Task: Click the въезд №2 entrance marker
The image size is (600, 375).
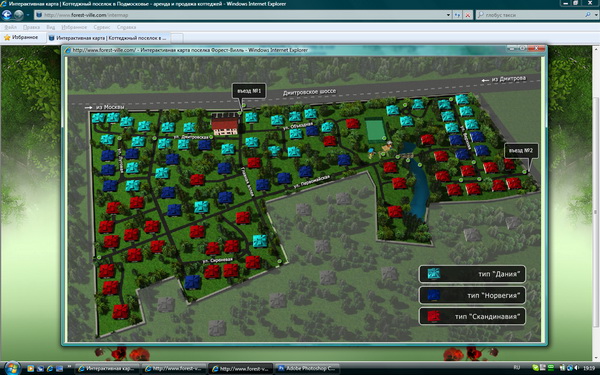Action: (x=521, y=151)
